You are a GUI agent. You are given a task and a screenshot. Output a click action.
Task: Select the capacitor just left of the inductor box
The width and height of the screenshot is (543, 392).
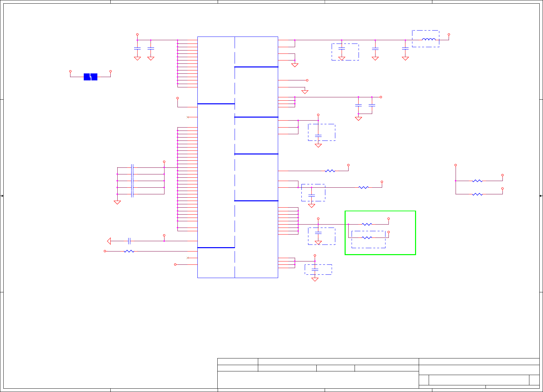click(x=405, y=49)
